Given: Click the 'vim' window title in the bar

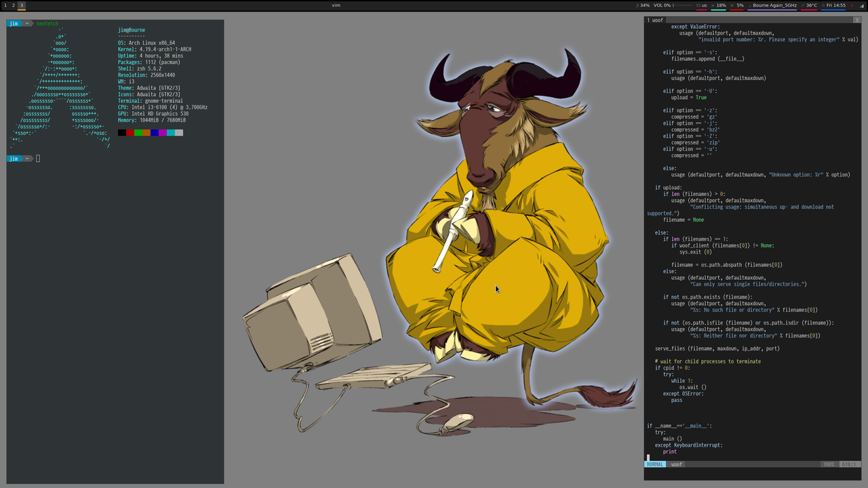Looking at the screenshot, I should click(x=336, y=5).
